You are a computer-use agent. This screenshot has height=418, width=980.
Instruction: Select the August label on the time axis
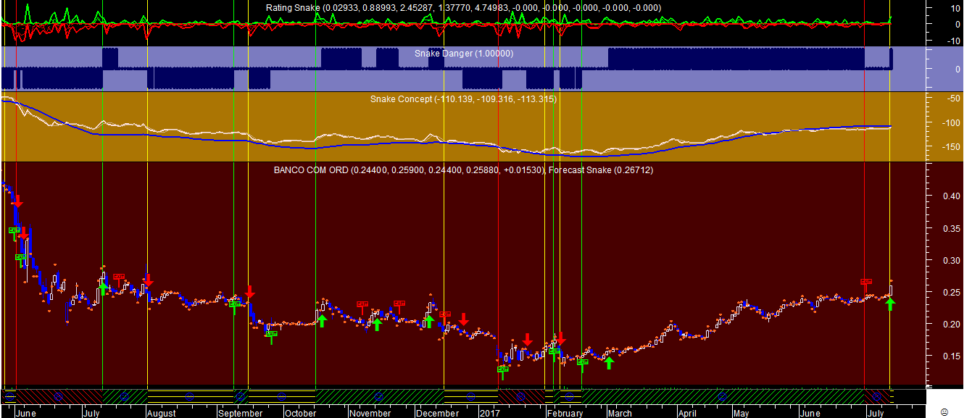161,414
